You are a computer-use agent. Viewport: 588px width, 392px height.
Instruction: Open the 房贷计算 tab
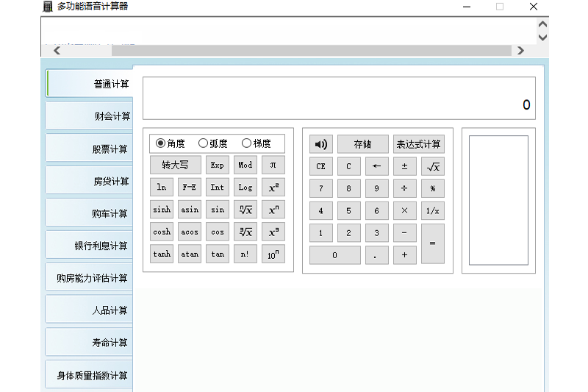coord(89,181)
